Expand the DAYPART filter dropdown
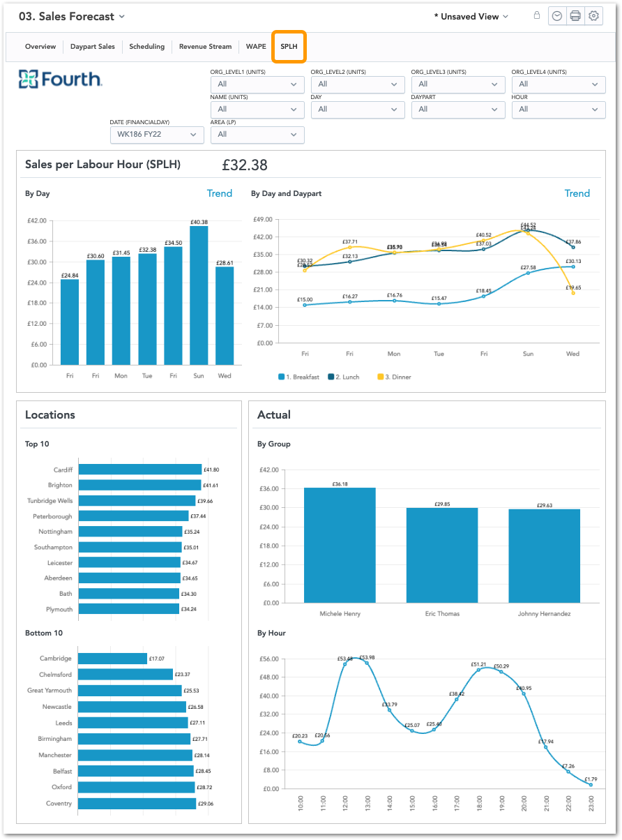The image size is (622, 840). [x=457, y=110]
